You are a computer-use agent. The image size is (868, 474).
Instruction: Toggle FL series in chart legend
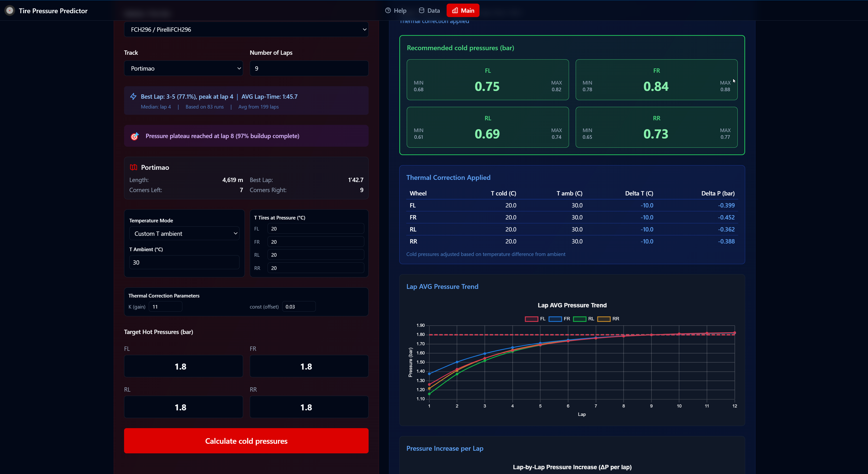[x=531, y=319]
